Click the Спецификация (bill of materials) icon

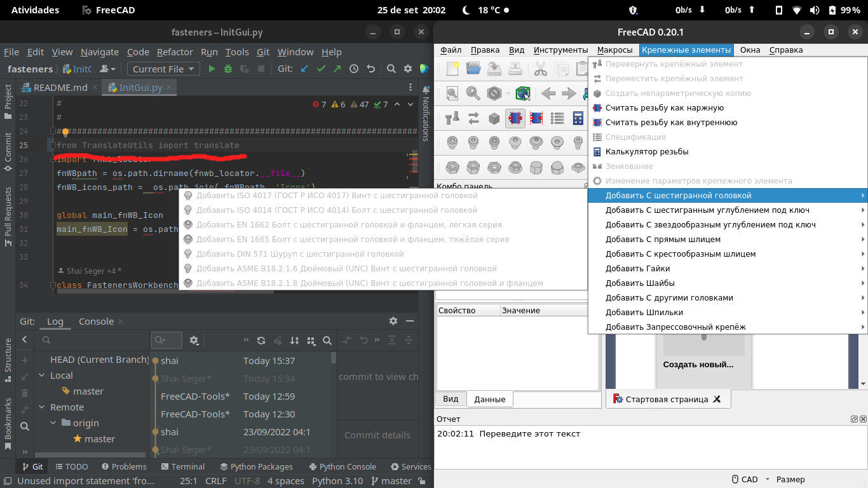click(x=557, y=117)
